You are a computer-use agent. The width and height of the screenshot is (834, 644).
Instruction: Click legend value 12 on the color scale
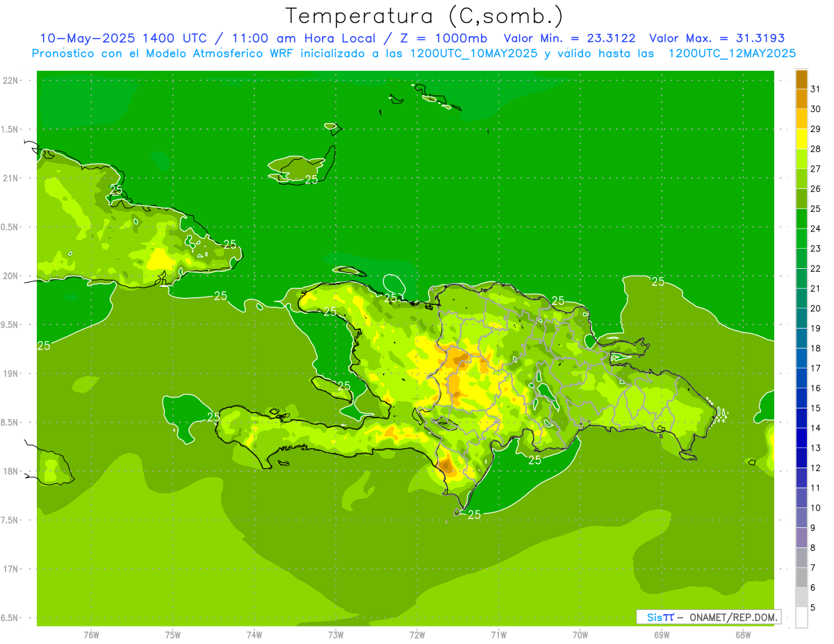815,468
